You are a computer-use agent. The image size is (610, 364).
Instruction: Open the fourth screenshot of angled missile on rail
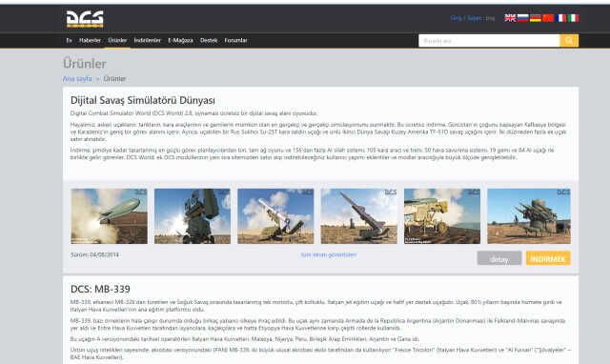tap(358, 216)
